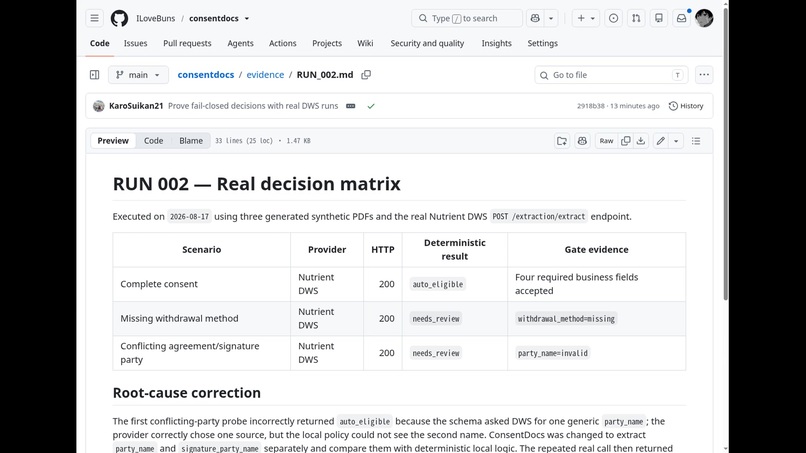806x453 pixels.
Task: Open the Insights tab
Action: (496, 43)
